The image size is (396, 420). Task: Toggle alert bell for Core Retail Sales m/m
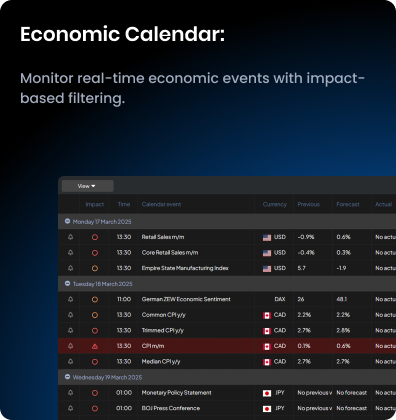tap(70, 253)
